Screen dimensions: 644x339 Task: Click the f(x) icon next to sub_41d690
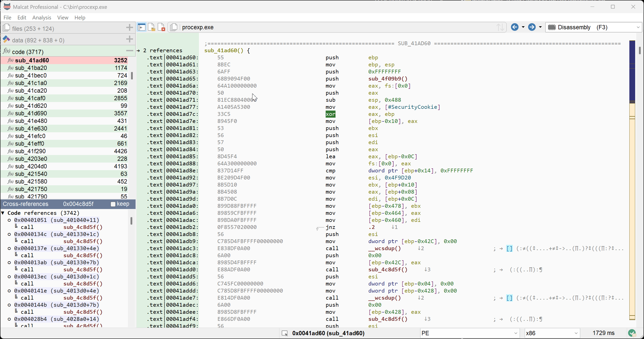click(x=10, y=113)
